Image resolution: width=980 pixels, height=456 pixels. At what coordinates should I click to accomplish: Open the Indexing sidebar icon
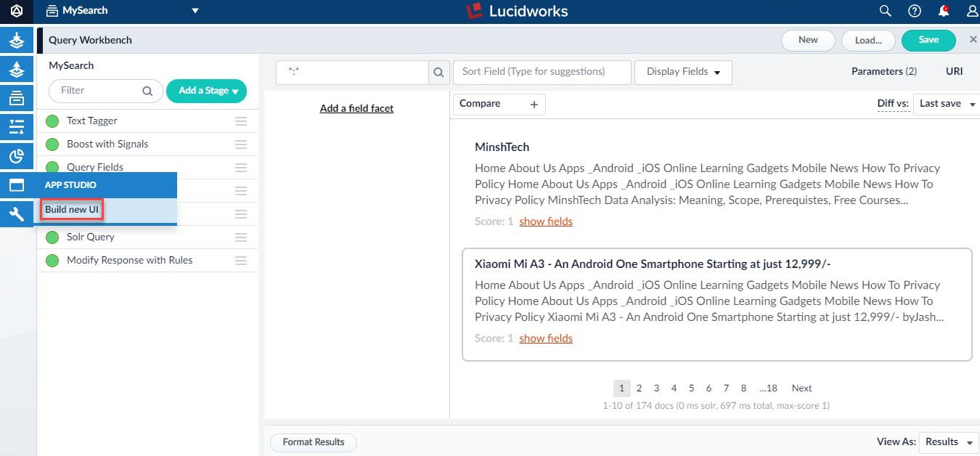click(17, 41)
